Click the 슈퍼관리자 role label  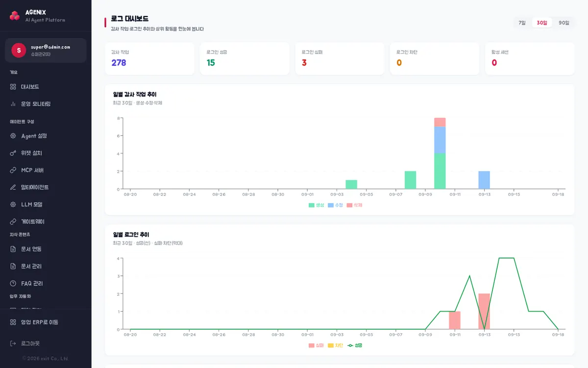coord(41,54)
